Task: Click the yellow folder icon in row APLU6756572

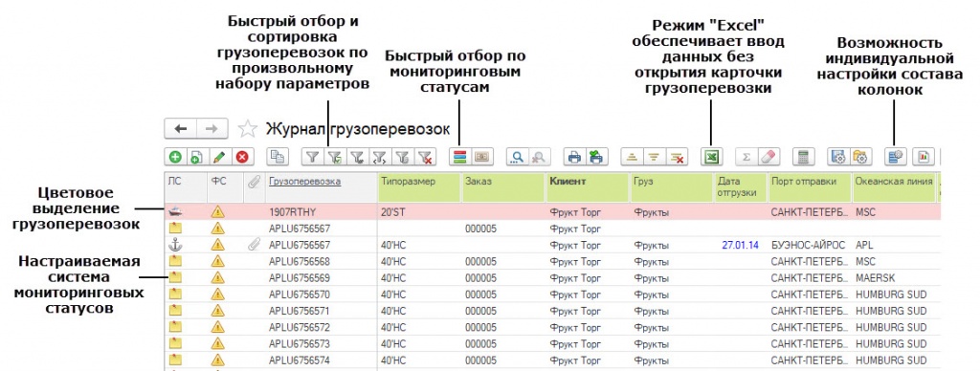Action: coord(175,327)
